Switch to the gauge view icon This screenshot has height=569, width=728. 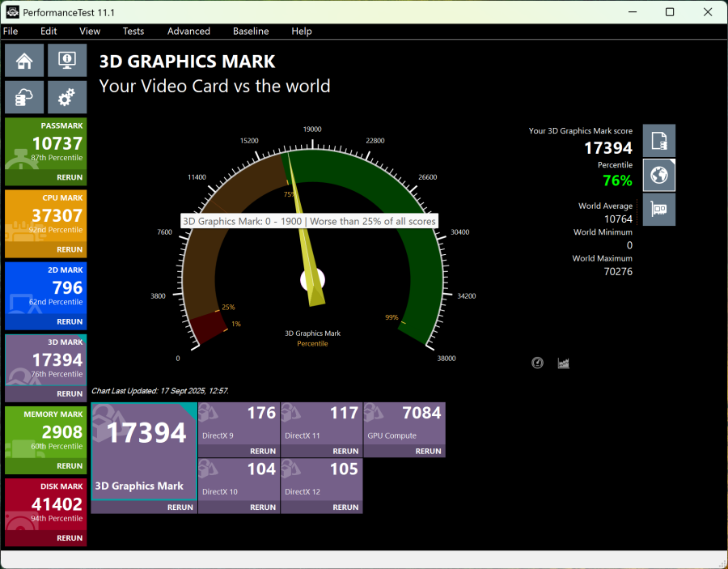pyautogui.click(x=538, y=363)
